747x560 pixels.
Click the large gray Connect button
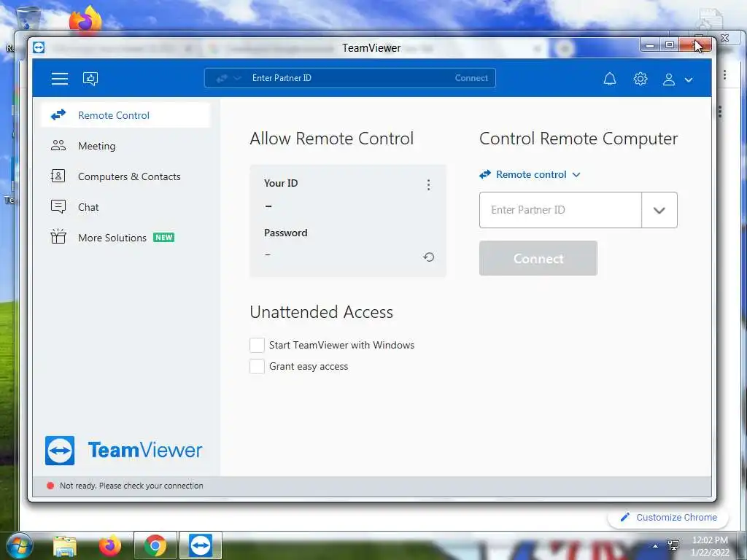538,258
